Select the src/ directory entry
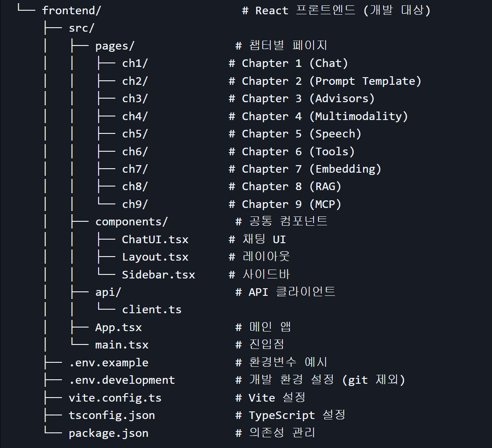 (x=82, y=28)
